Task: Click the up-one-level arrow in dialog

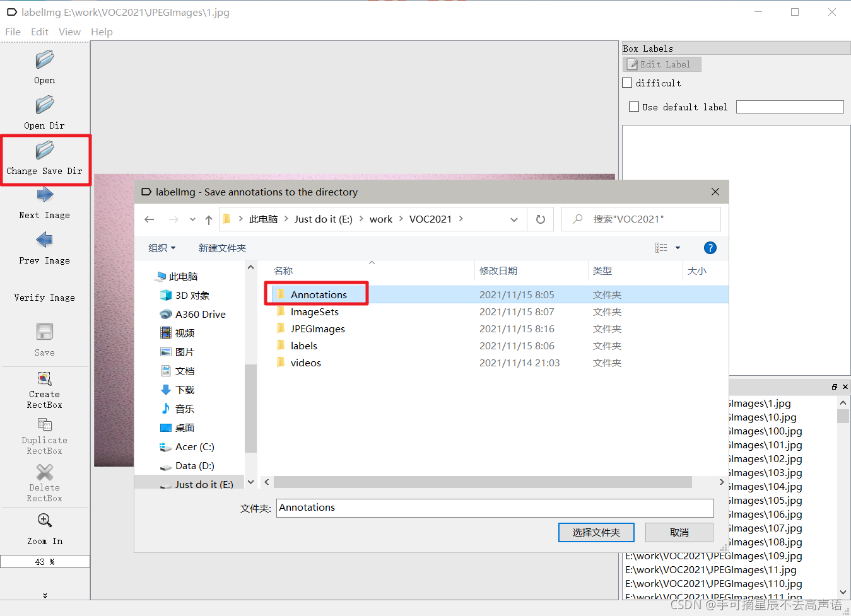Action: pos(209,219)
